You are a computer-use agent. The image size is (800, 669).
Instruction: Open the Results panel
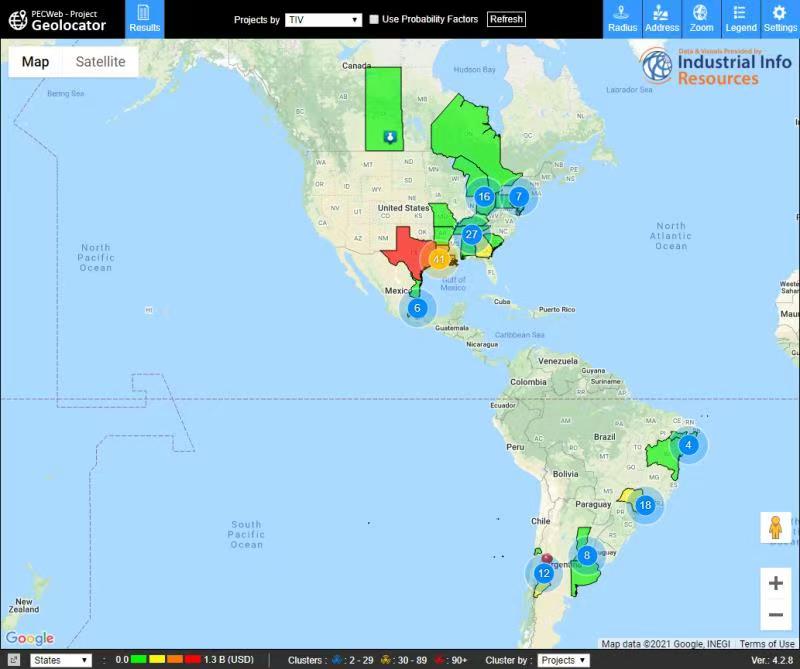pos(145,19)
